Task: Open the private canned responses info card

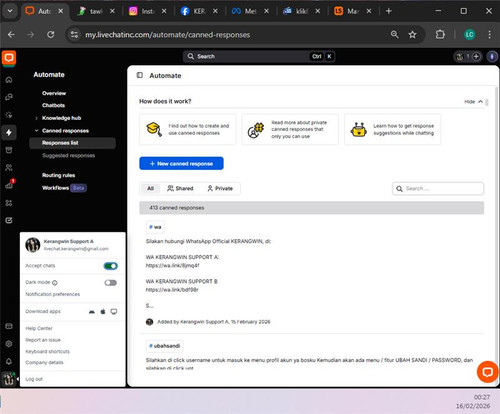Action: [290, 129]
